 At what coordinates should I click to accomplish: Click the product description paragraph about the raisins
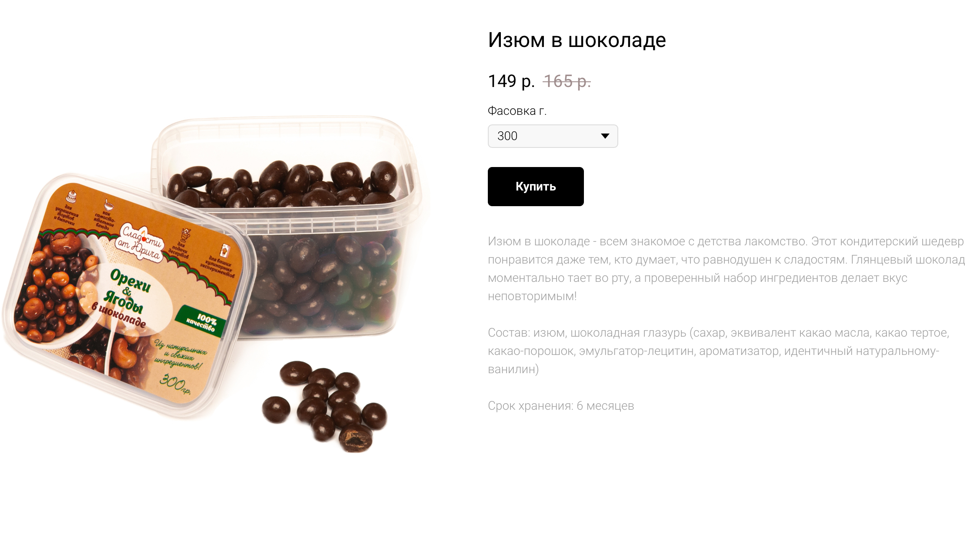726,268
